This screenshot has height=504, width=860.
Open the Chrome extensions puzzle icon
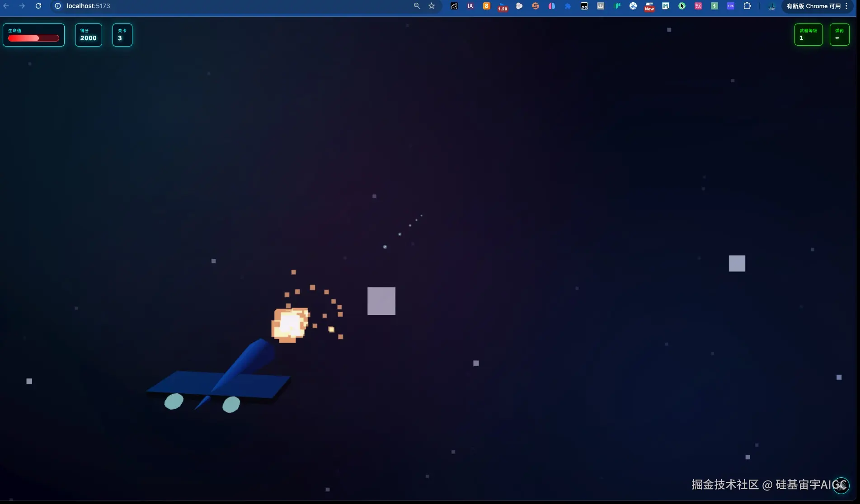point(747,6)
